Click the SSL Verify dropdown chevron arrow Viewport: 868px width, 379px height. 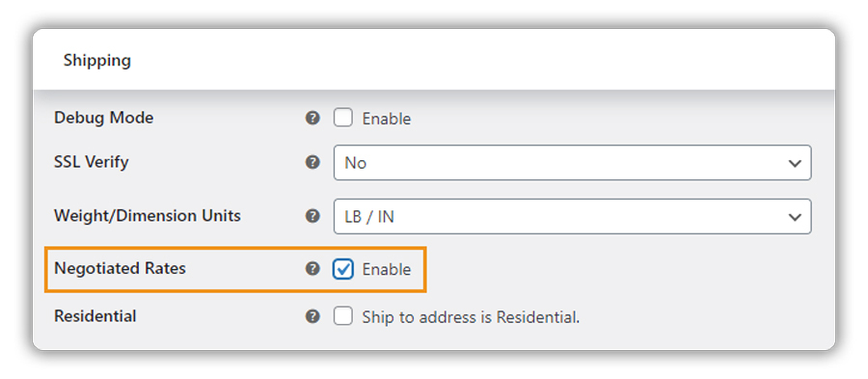pos(795,163)
